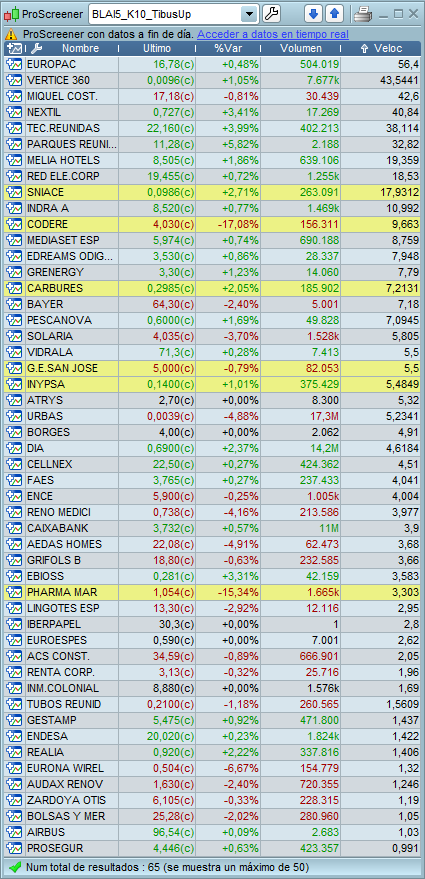425x879 pixels.
Task: Open link Acceder a datos en tiempo real
Action: click(x=272, y=35)
